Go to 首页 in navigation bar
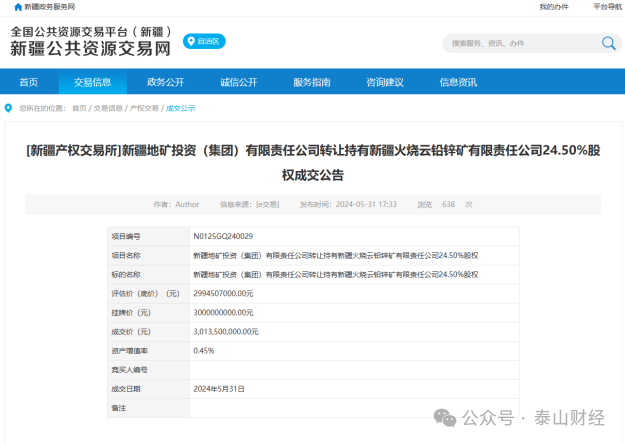Screen dimensions: 625x443 (29, 82)
